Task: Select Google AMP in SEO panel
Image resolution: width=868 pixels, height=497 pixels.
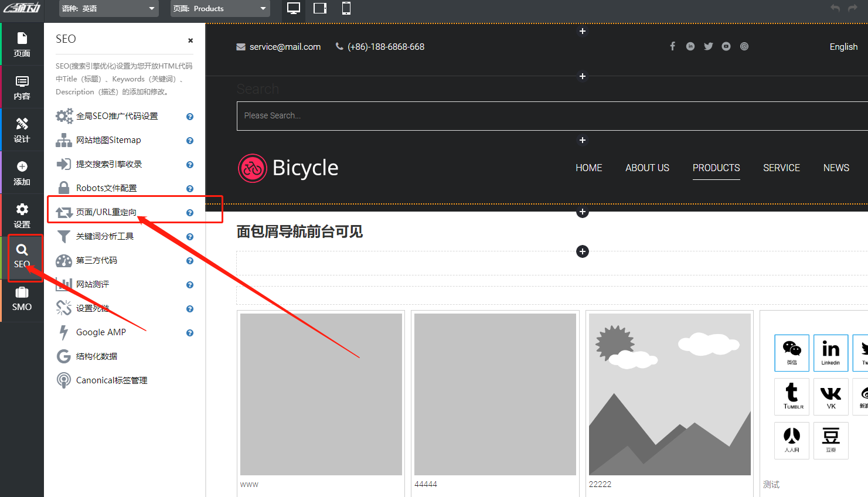Action: 101,332
